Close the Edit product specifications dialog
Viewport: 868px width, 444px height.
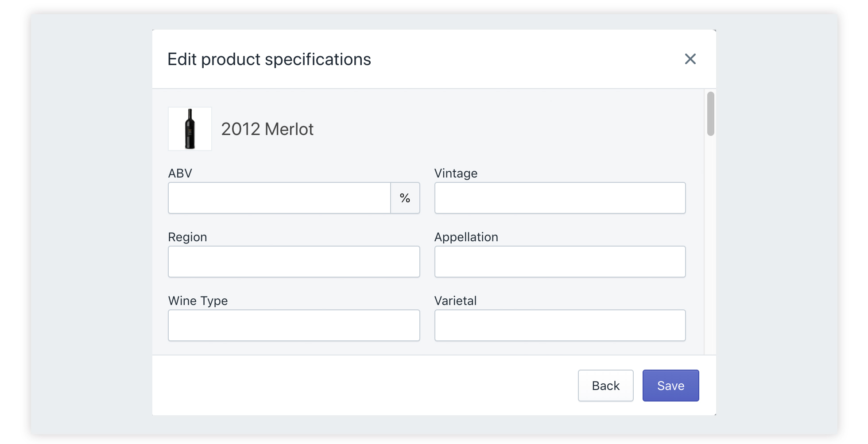coord(690,59)
